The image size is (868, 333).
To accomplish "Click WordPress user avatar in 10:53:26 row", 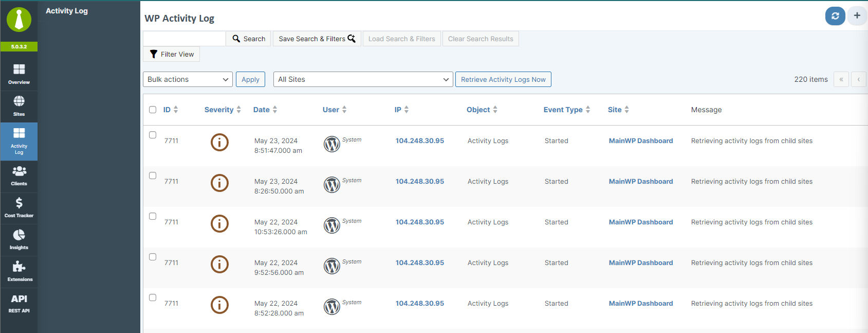I will (332, 225).
